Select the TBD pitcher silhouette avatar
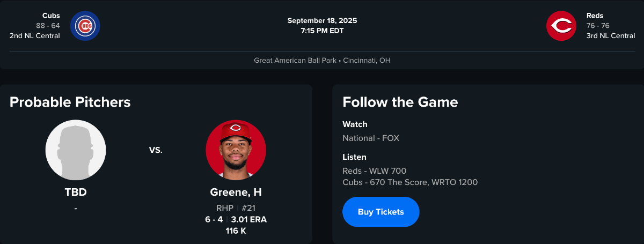This screenshot has height=244, width=644. click(x=76, y=150)
